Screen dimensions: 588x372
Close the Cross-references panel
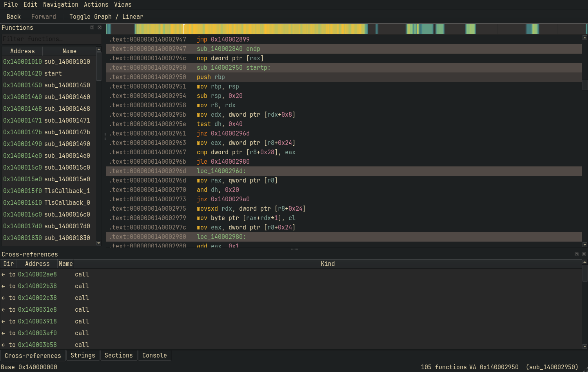(x=584, y=254)
